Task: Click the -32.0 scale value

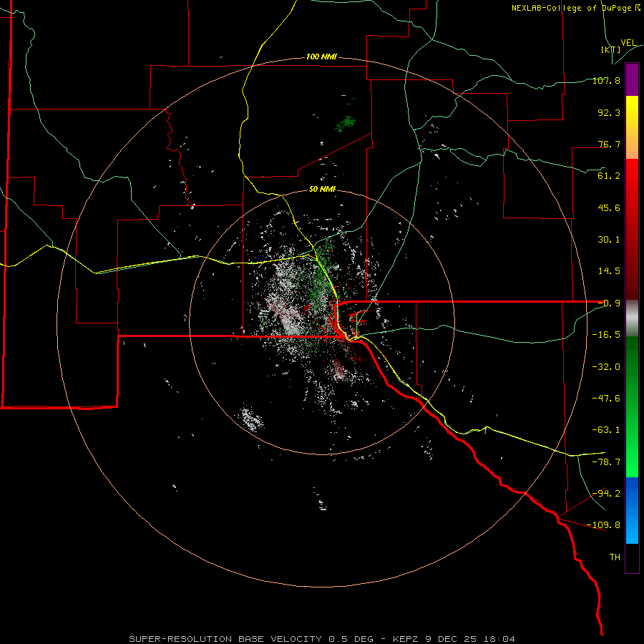Action: (x=606, y=367)
